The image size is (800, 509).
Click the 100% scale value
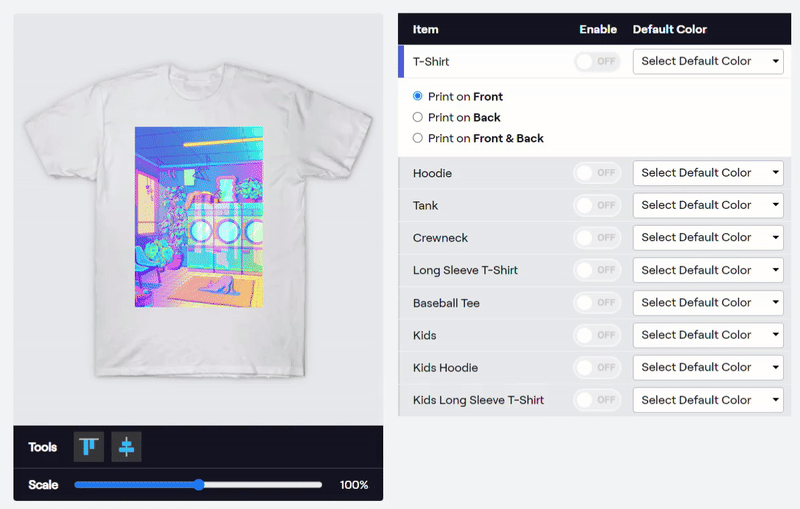[x=354, y=485]
